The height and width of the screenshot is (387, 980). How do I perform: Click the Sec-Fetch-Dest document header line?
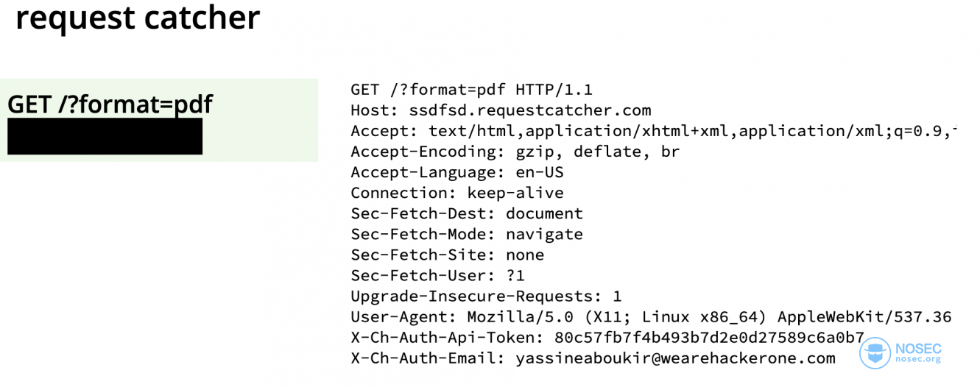[466, 213]
